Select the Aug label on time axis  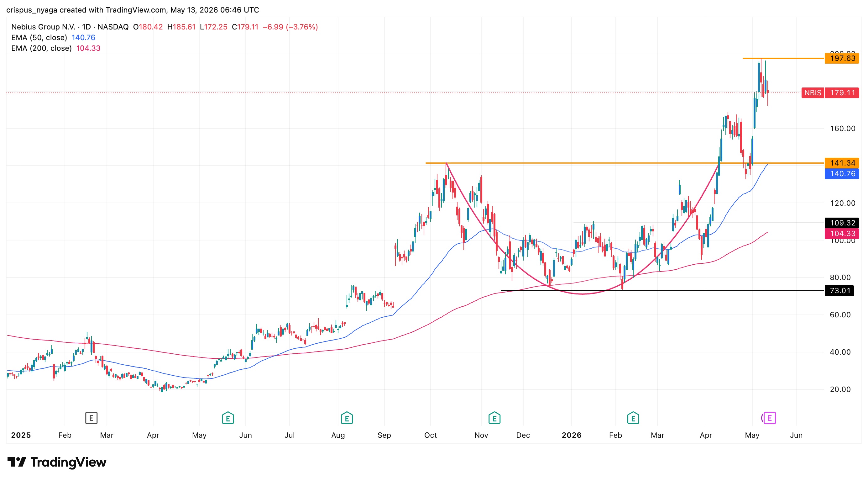(338, 435)
